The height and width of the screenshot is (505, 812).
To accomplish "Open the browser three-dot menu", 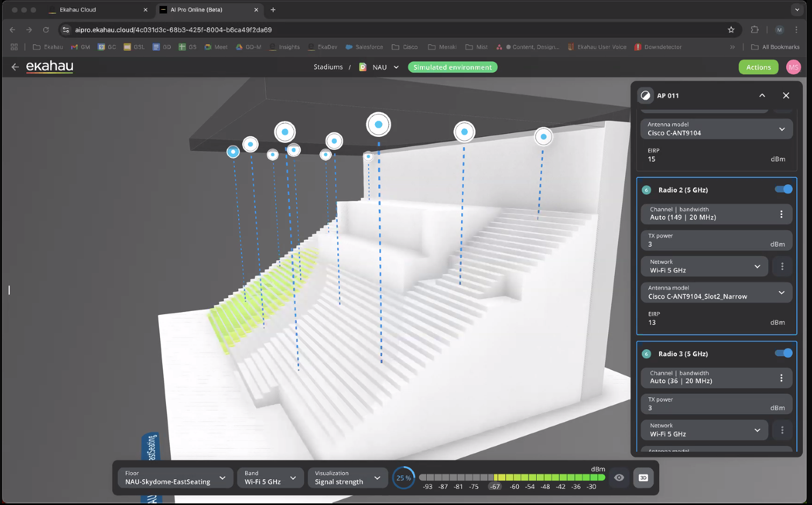I will [796, 30].
